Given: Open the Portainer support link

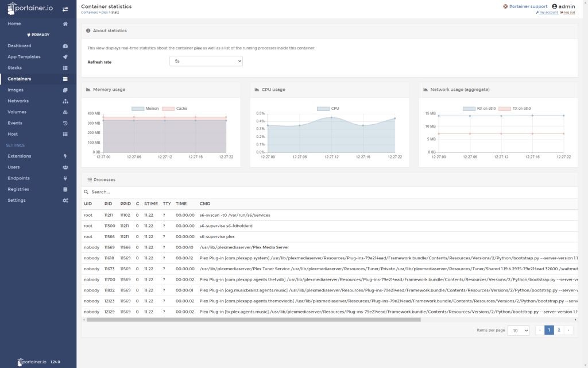Looking at the screenshot, I should 528,6.
